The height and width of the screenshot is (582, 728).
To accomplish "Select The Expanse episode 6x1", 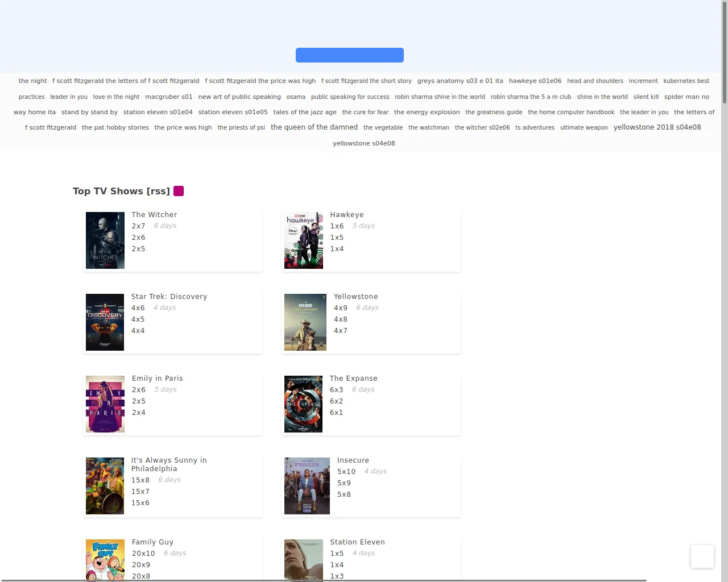I will point(336,413).
